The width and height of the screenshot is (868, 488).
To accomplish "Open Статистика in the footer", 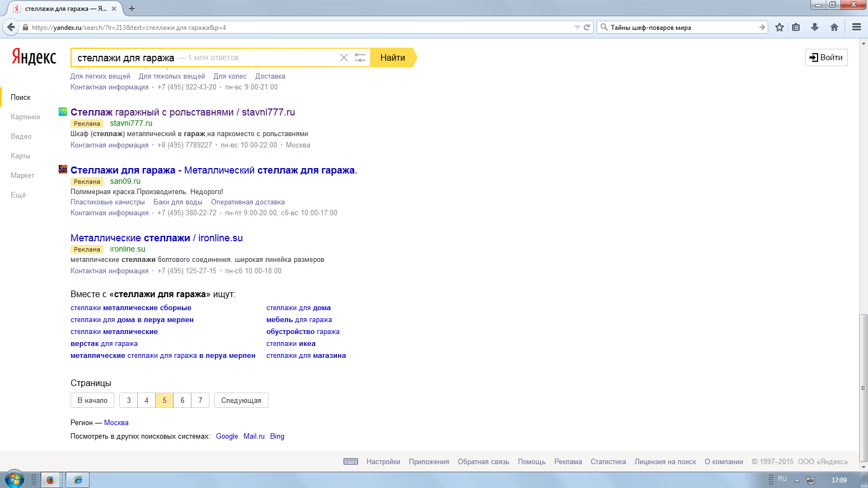I will point(608,462).
